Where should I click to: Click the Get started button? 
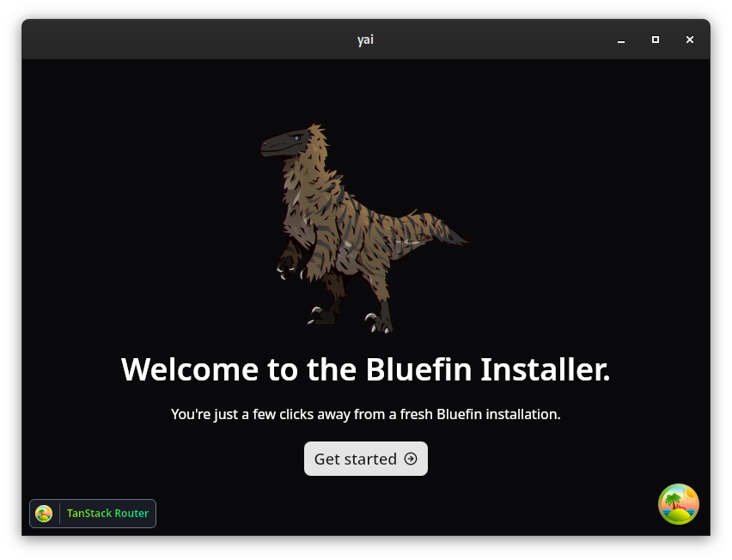click(365, 459)
